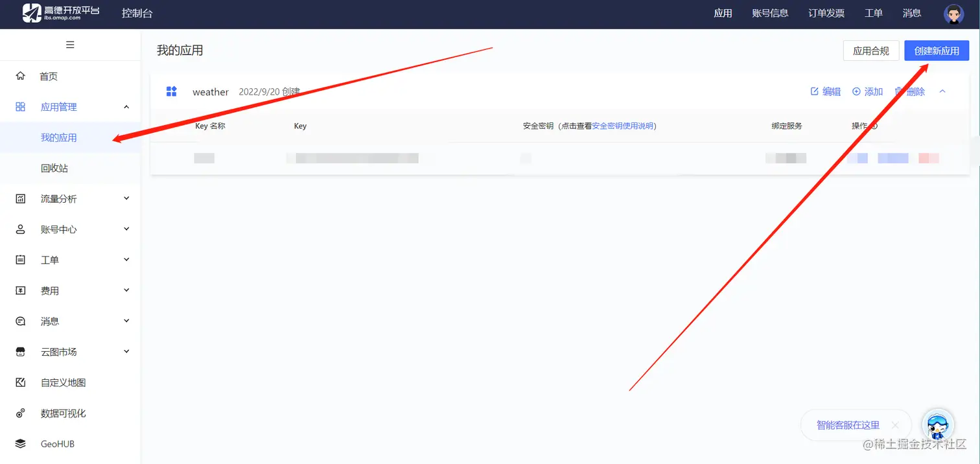Open 自定义地图 sidebar label
This screenshot has height=464, width=980.
point(64,382)
